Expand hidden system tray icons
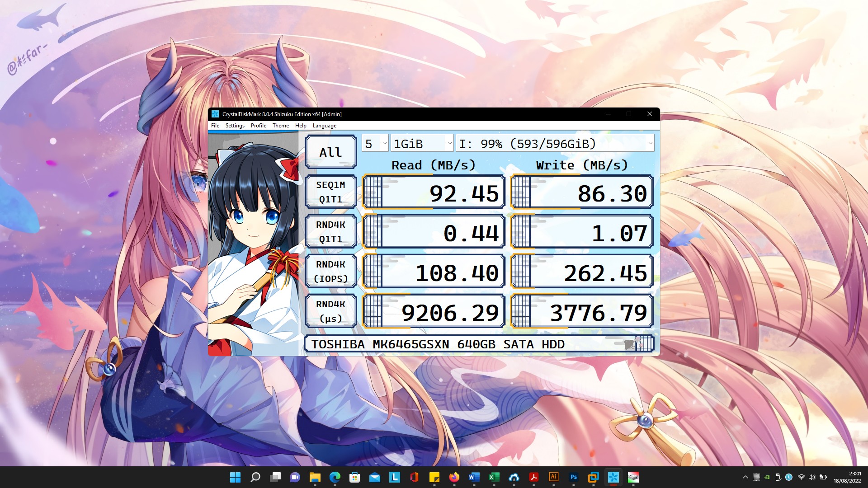 point(745,477)
